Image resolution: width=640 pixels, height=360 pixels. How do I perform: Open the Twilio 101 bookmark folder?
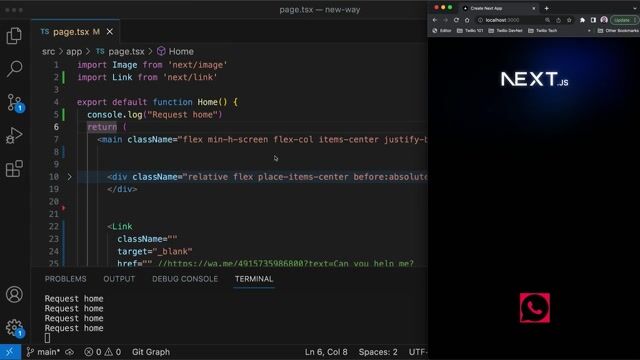coord(470,31)
